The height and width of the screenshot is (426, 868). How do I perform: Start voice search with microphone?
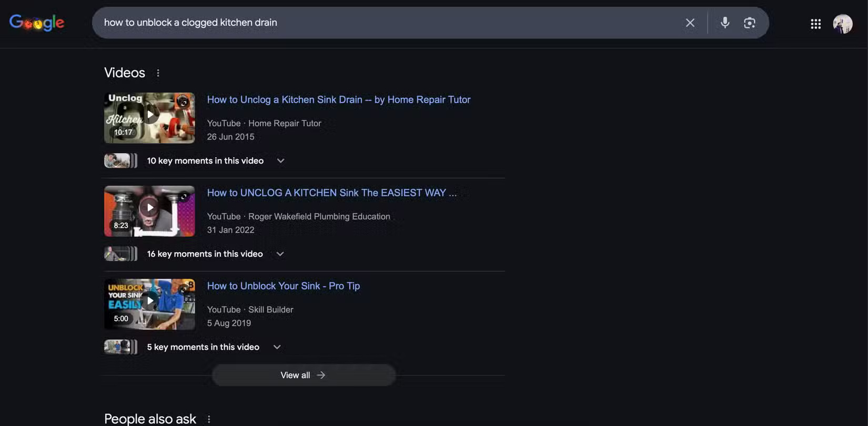coord(724,23)
